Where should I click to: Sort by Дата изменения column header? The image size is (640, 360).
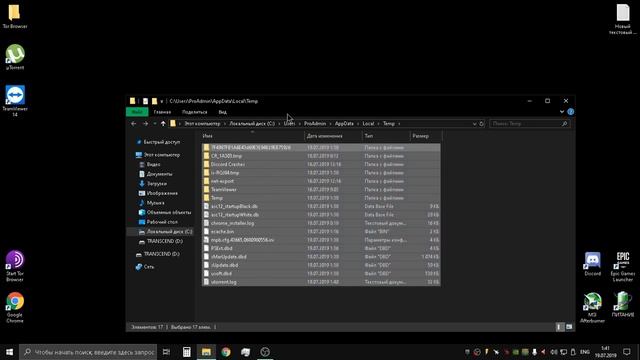point(333,136)
